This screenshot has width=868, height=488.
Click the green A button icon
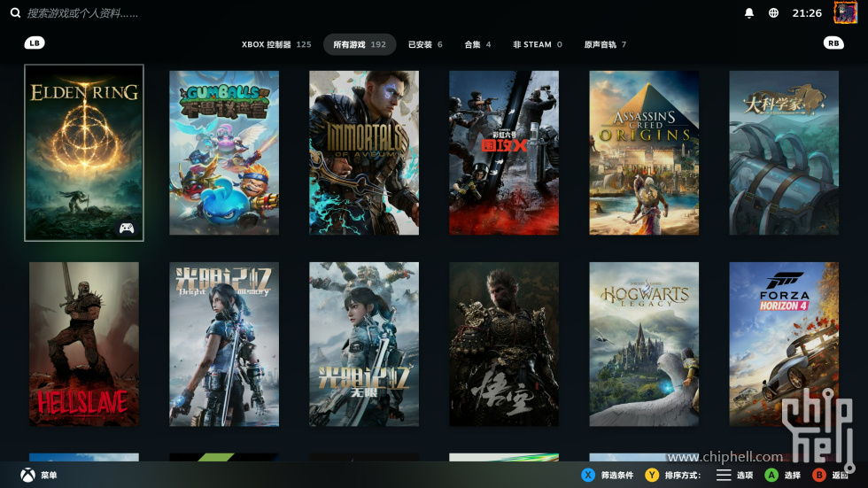point(771,475)
